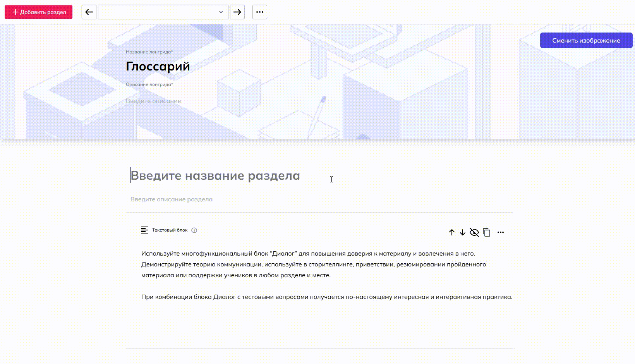
Task: Open the section selector combo box field
Action: 156,12
